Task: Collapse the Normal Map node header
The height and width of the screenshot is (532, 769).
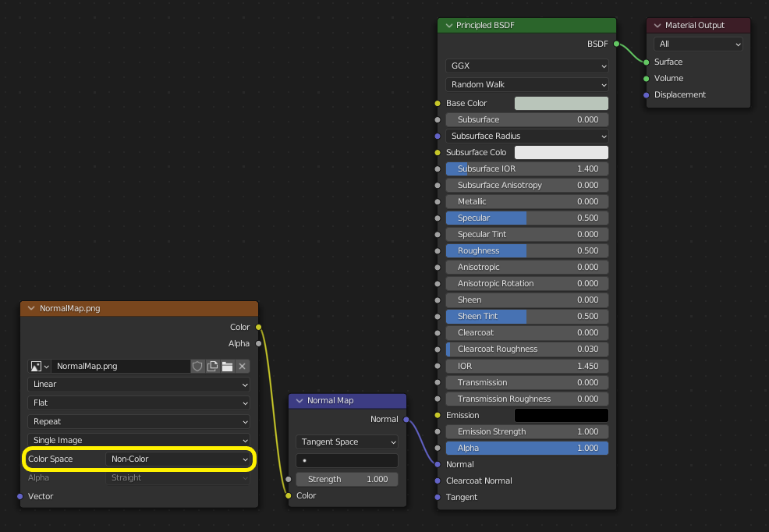Action: 298,400
